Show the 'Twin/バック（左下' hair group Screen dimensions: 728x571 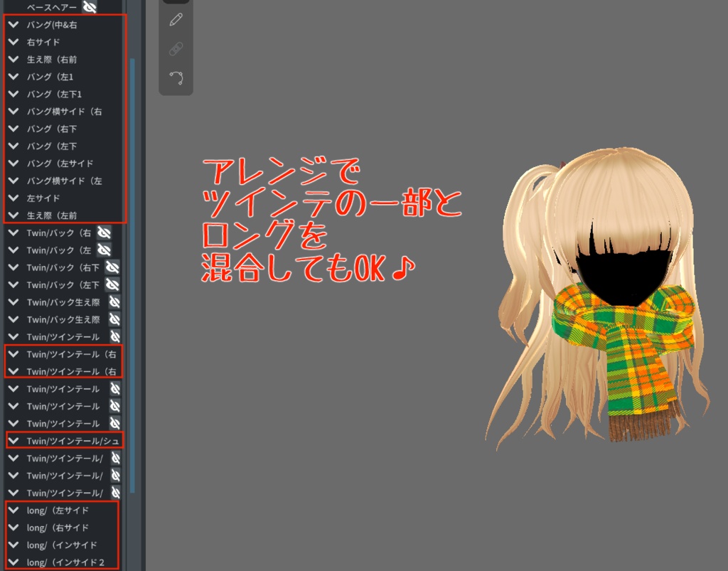tap(112, 284)
